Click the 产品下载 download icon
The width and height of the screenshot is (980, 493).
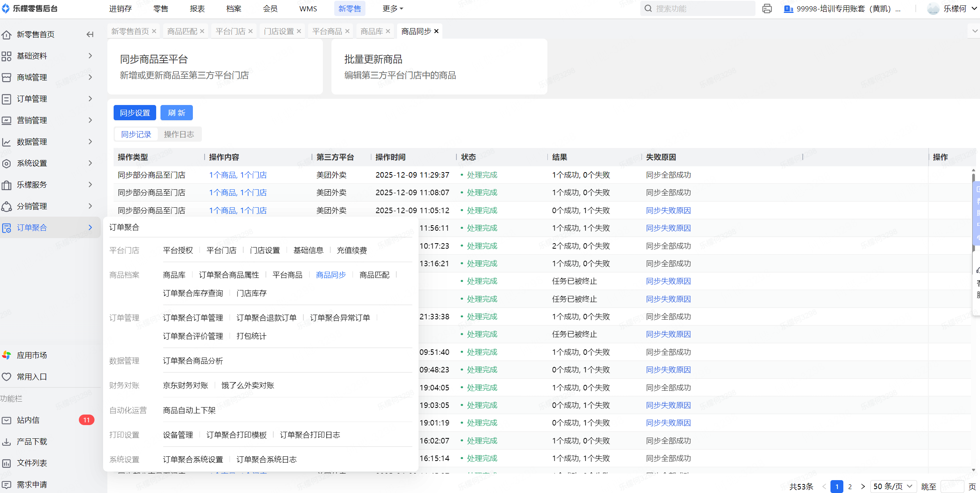[7, 442]
